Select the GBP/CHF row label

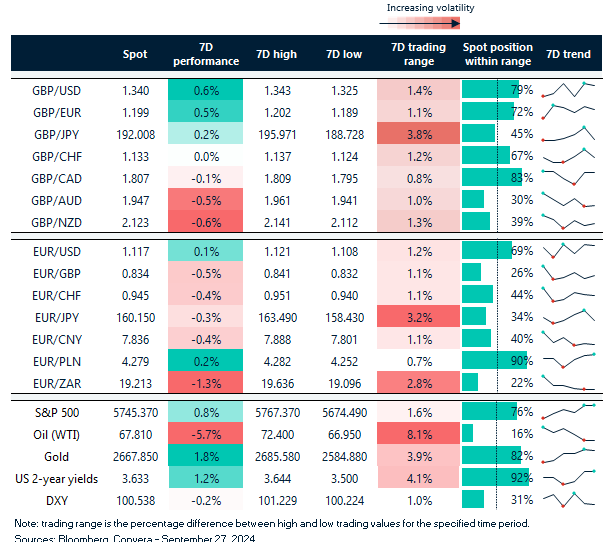[57, 157]
